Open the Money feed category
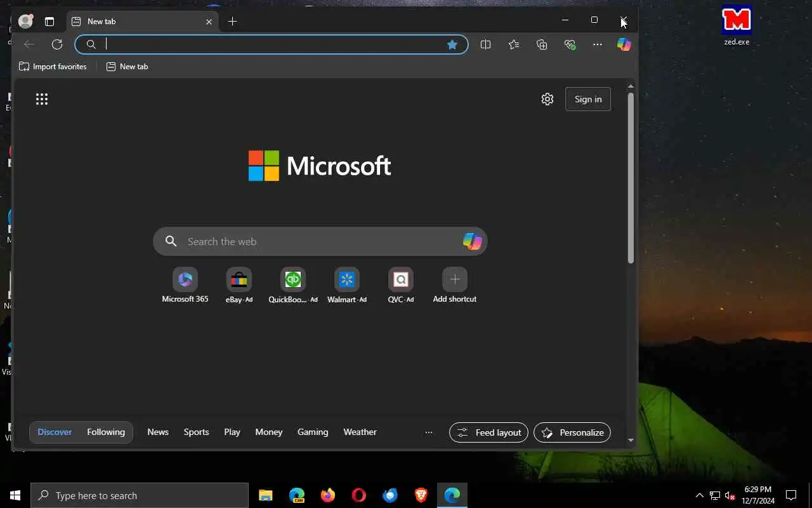This screenshot has width=812, height=508. [x=269, y=432]
